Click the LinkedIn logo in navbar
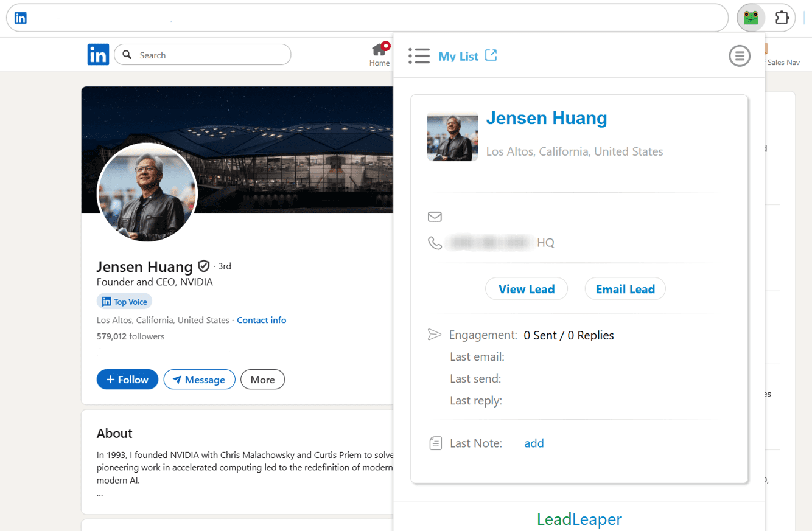Image resolution: width=812 pixels, height=531 pixels. click(98, 55)
